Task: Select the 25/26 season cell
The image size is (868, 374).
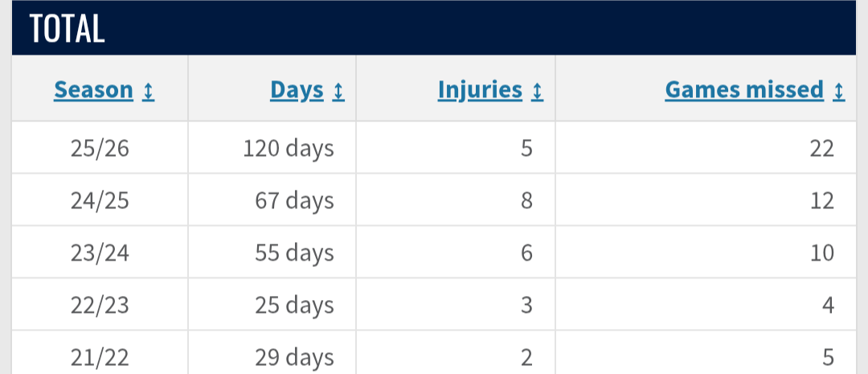Action: (100, 148)
